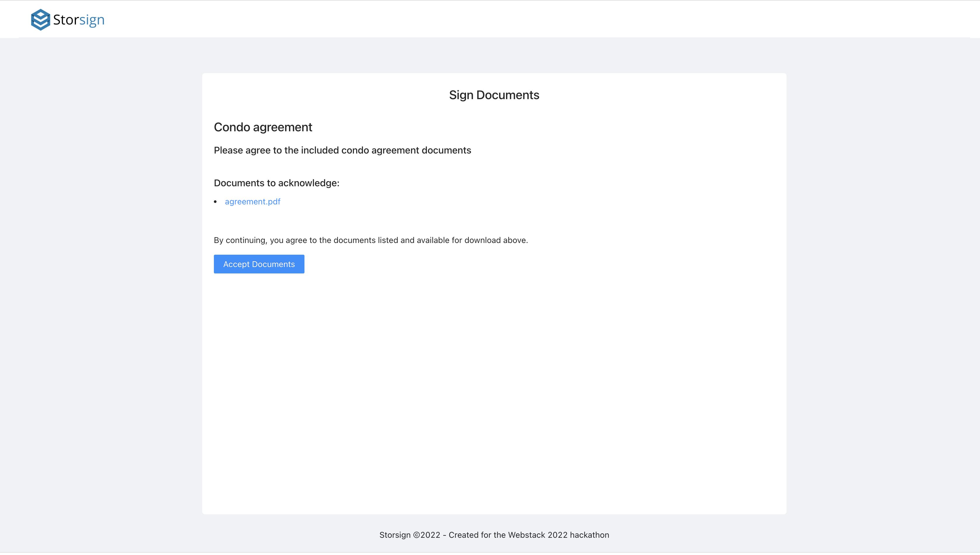Click the Storsign hexagon logo icon

[x=40, y=19]
